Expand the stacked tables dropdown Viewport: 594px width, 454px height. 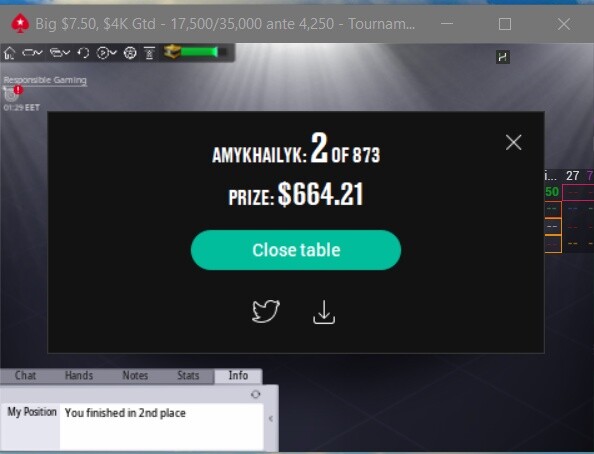click(60, 53)
